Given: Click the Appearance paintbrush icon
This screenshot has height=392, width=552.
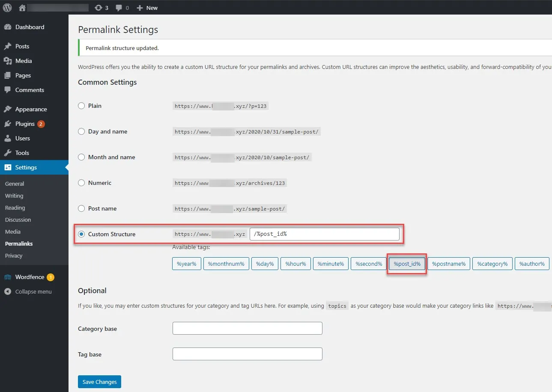Looking at the screenshot, I should pyautogui.click(x=8, y=109).
